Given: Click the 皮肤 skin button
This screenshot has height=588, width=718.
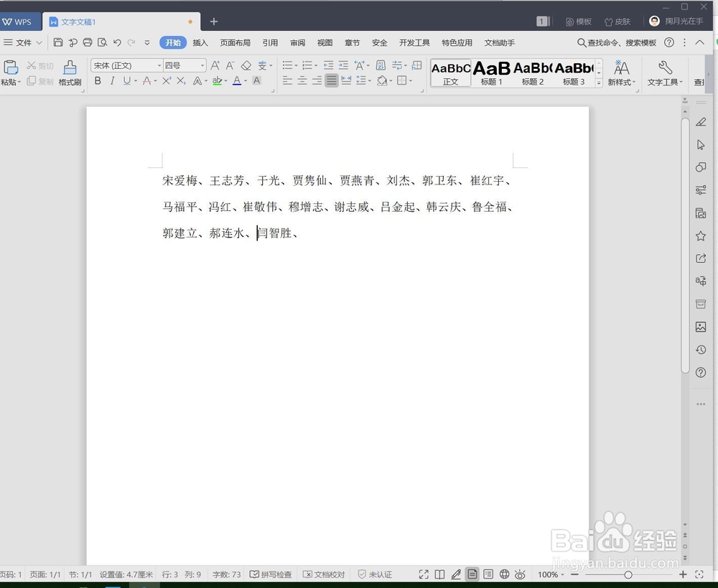Looking at the screenshot, I should pyautogui.click(x=617, y=22).
